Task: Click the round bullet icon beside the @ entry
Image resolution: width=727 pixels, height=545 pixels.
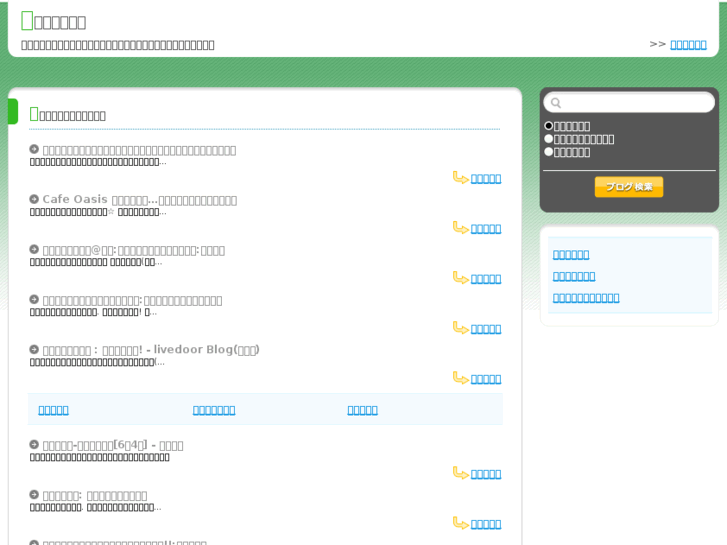Action: pos(34,249)
